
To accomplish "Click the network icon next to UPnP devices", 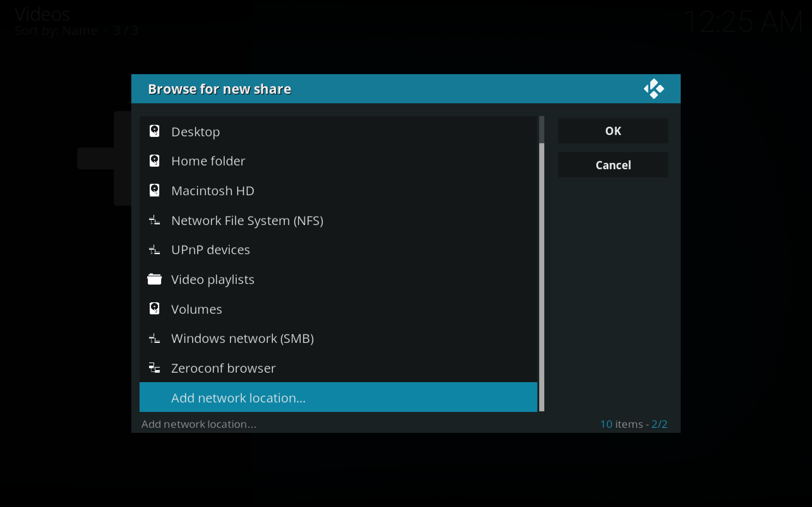I will [x=155, y=249].
